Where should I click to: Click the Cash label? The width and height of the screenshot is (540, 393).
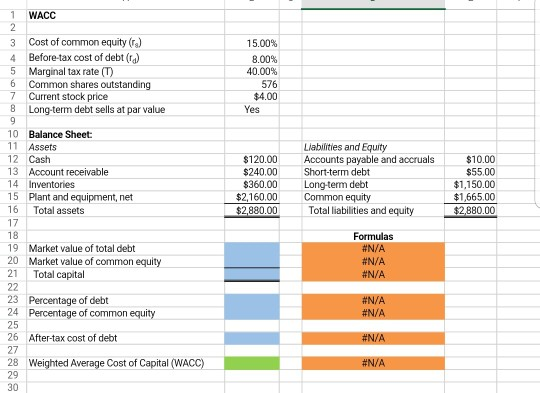click(40, 159)
